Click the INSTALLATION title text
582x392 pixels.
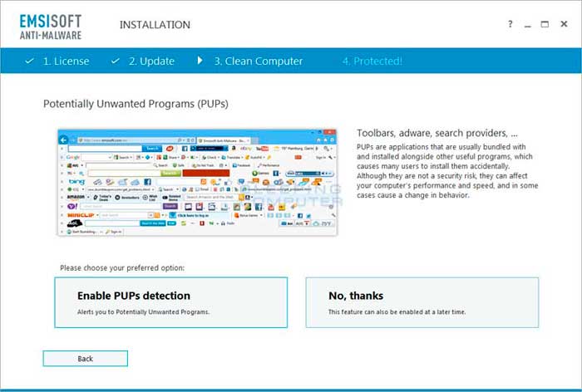(155, 25)
